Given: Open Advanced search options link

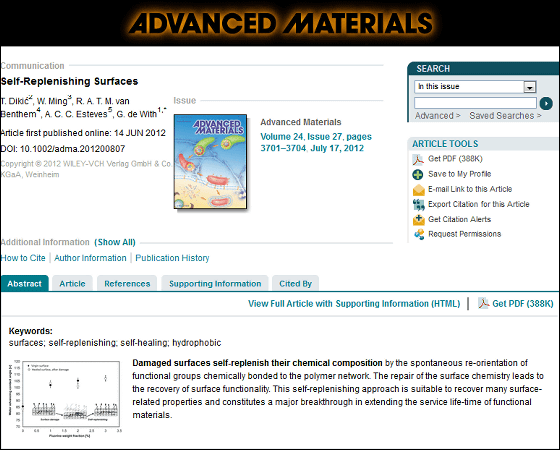Looking at the screenshot, I should [x=438, y=116].
